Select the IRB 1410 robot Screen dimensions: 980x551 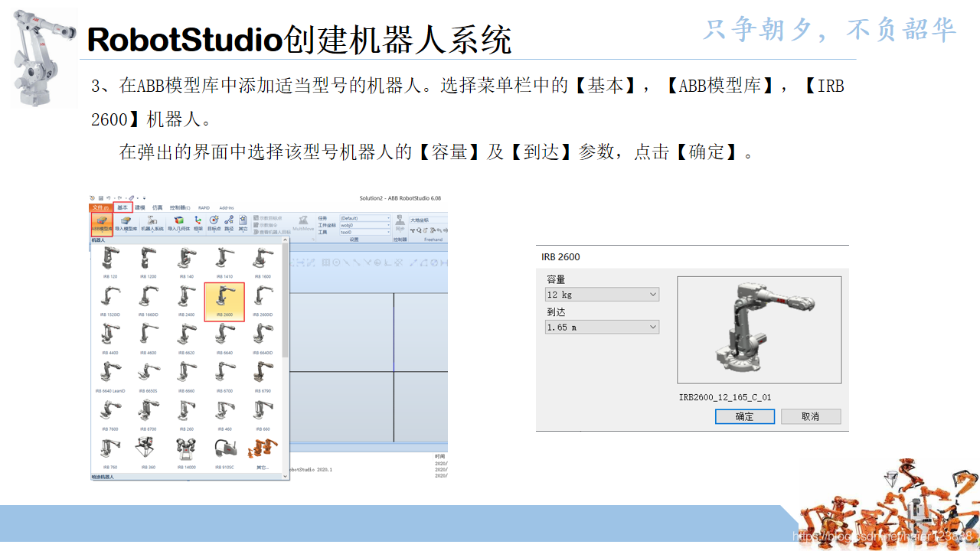click(224, 262)
